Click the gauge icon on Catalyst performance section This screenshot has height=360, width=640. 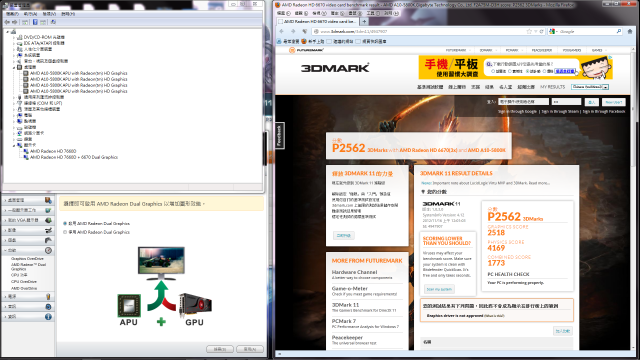coord(48,250)
